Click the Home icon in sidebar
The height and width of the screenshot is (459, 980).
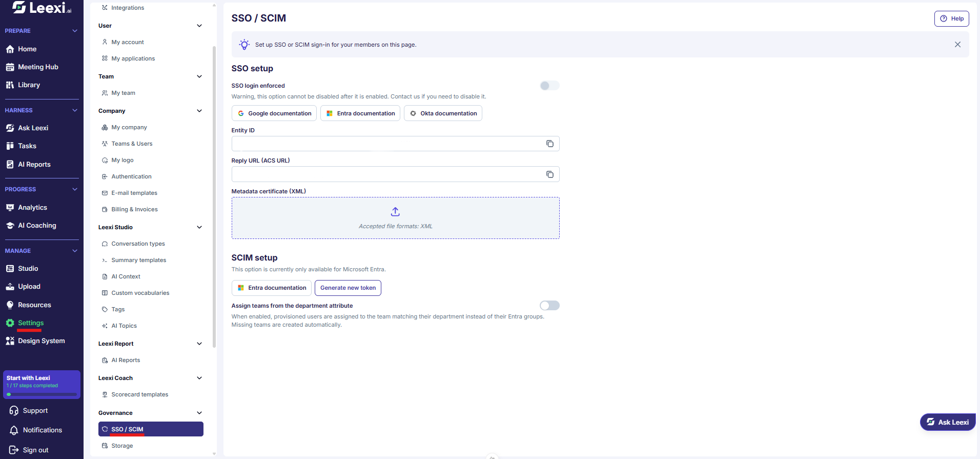(10, 49)
